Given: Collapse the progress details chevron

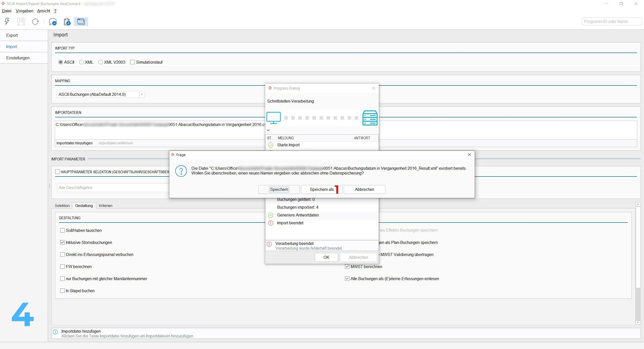Looking at the screenshot, I should point(268,130).
